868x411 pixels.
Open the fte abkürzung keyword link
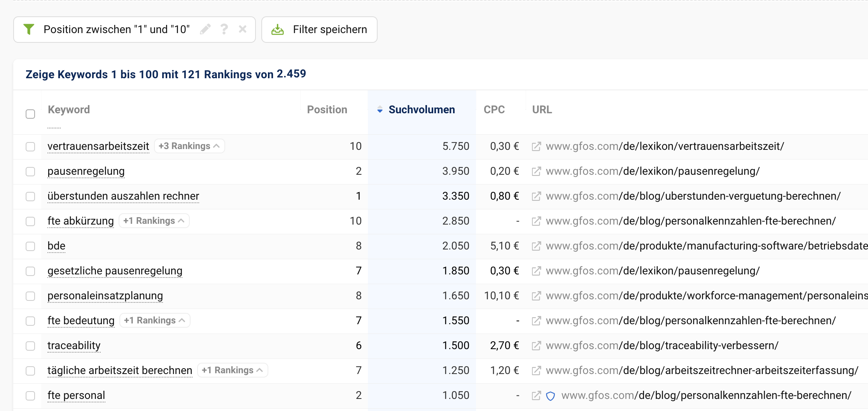80,221
